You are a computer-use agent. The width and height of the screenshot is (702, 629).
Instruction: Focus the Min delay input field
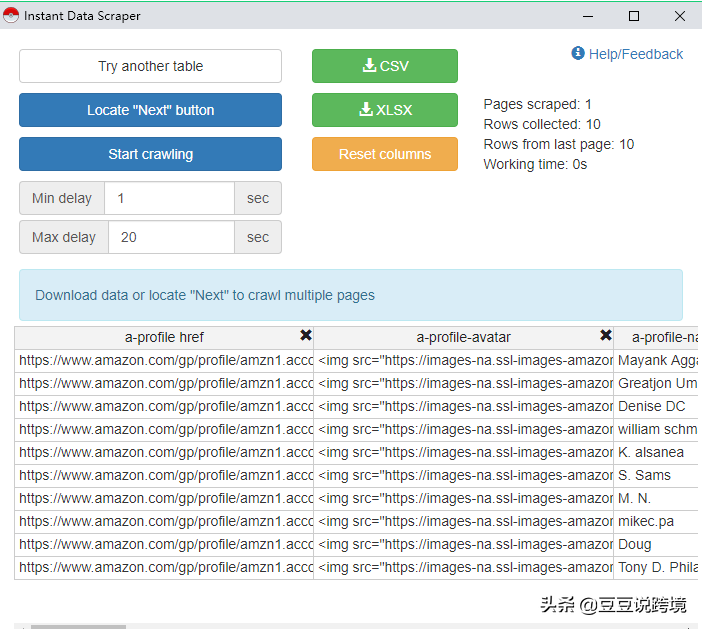[x=169, y=198]
